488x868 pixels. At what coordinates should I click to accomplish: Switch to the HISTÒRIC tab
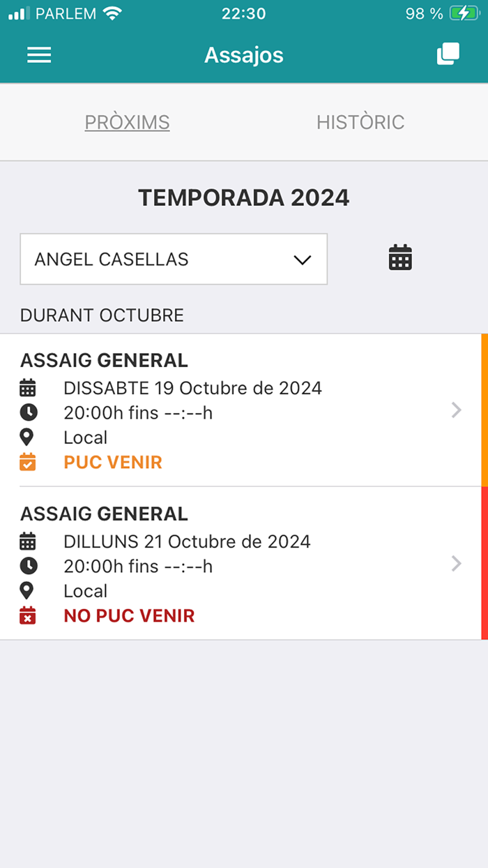[361, 122]
